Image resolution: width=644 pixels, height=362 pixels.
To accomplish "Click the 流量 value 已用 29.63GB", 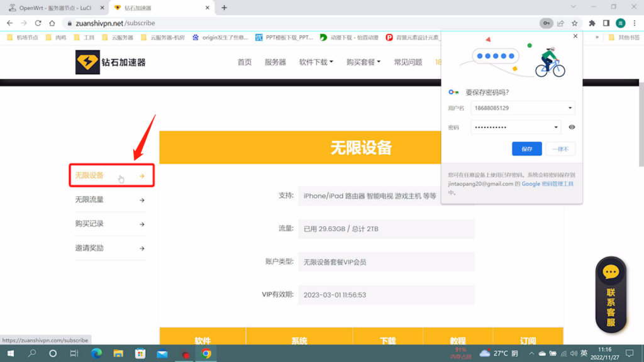I will click(387, 229).
